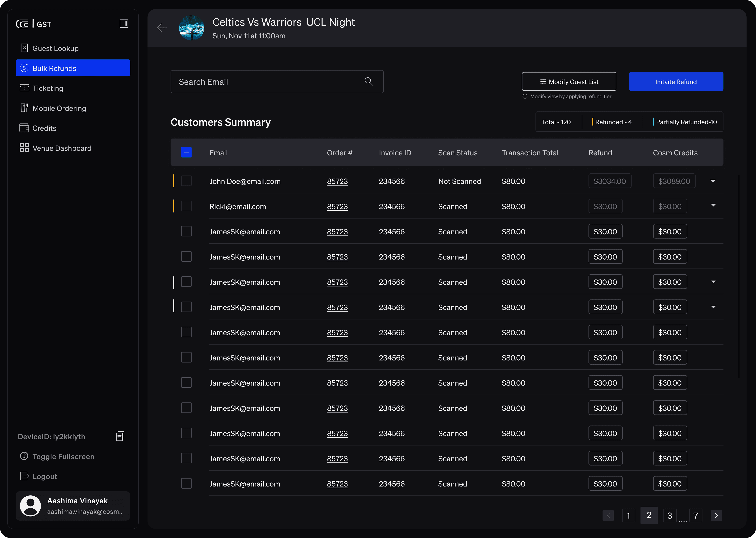The width and height of the screenshot is (756, 538).
Task: Expand the John Doe row dropdown arrow
Action: pos(713,181)
